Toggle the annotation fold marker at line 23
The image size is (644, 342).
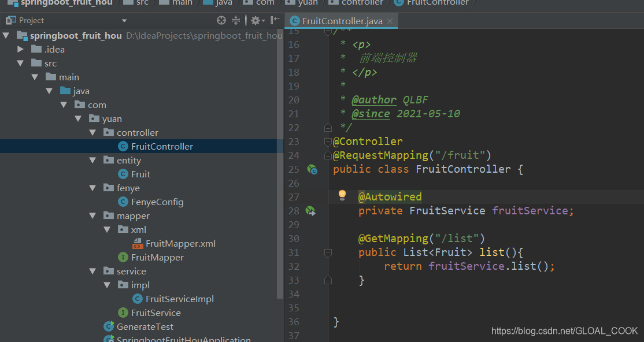pyautogui.click(x=328, y=142)
